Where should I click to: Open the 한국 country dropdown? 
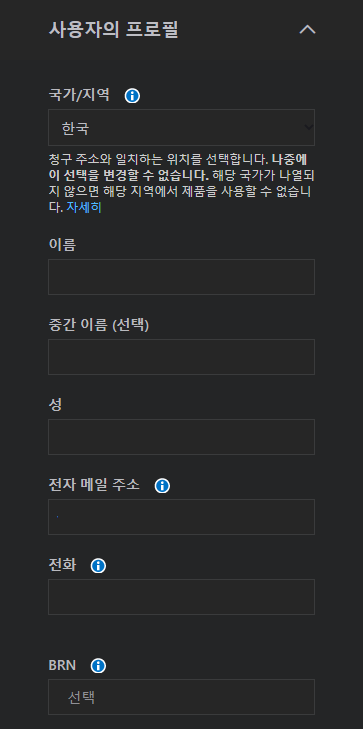(x=181, y=128)
